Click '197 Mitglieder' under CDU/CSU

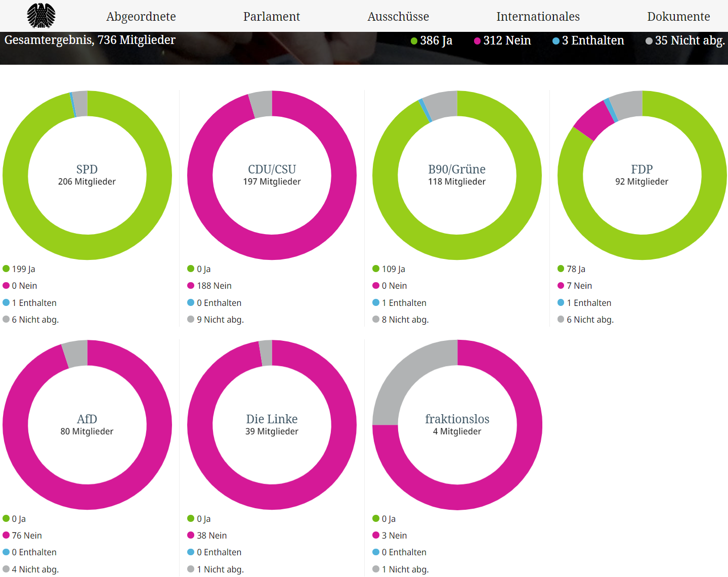tap(272, 182)
